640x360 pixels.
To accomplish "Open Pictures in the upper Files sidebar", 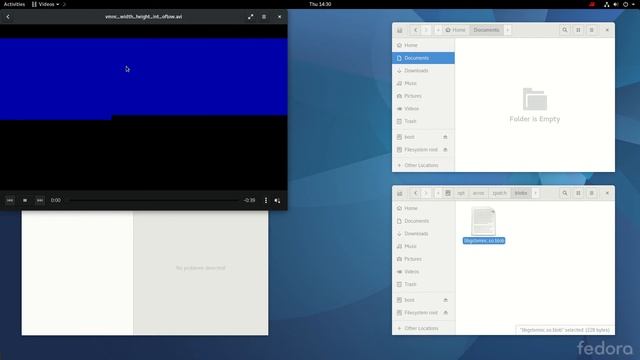I will tap(423, 96).
